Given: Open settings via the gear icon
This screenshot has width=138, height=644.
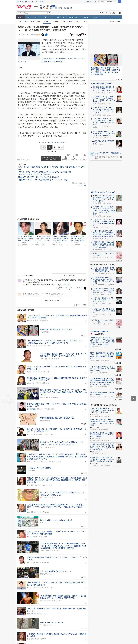Looking at the screenshot, I should (120, 13).
